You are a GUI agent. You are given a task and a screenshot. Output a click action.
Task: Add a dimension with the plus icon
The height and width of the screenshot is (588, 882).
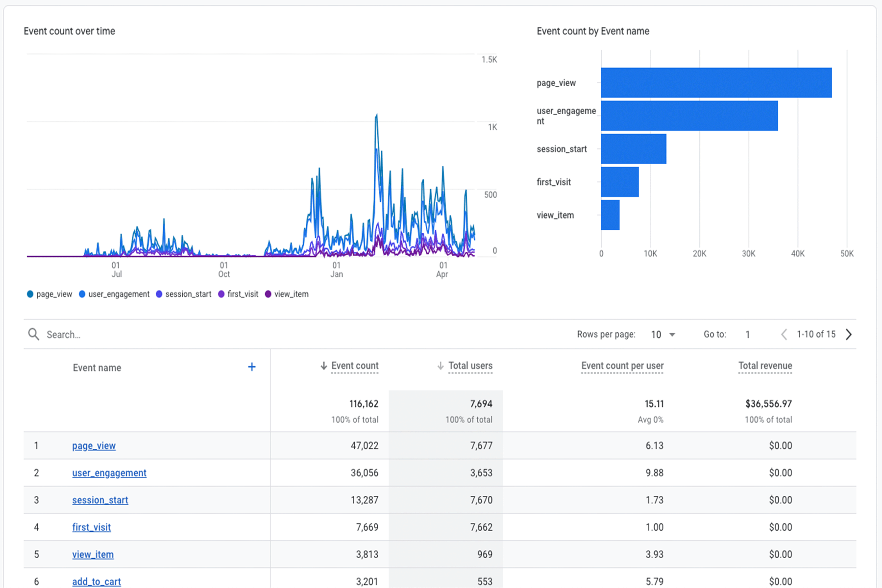pos(252,367)
